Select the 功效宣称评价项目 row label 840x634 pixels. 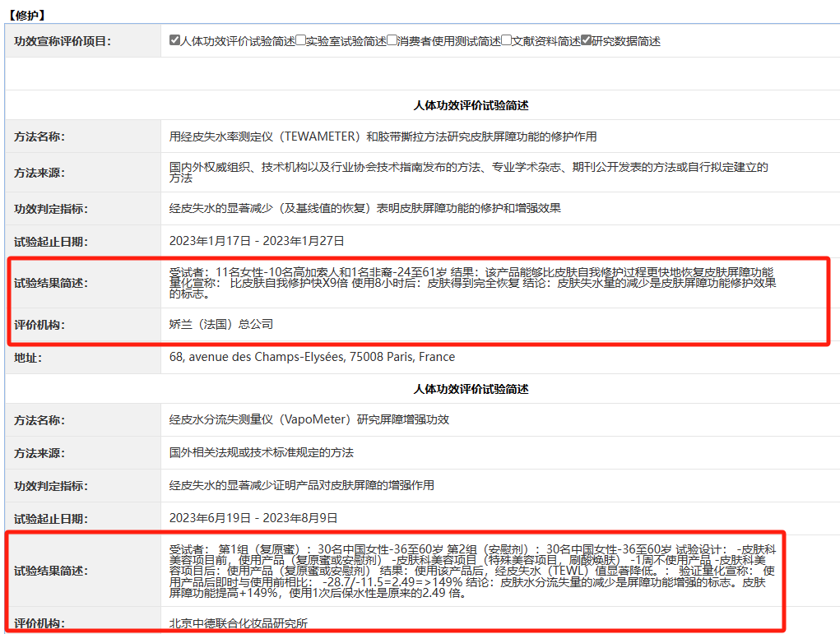coord(62,41)
